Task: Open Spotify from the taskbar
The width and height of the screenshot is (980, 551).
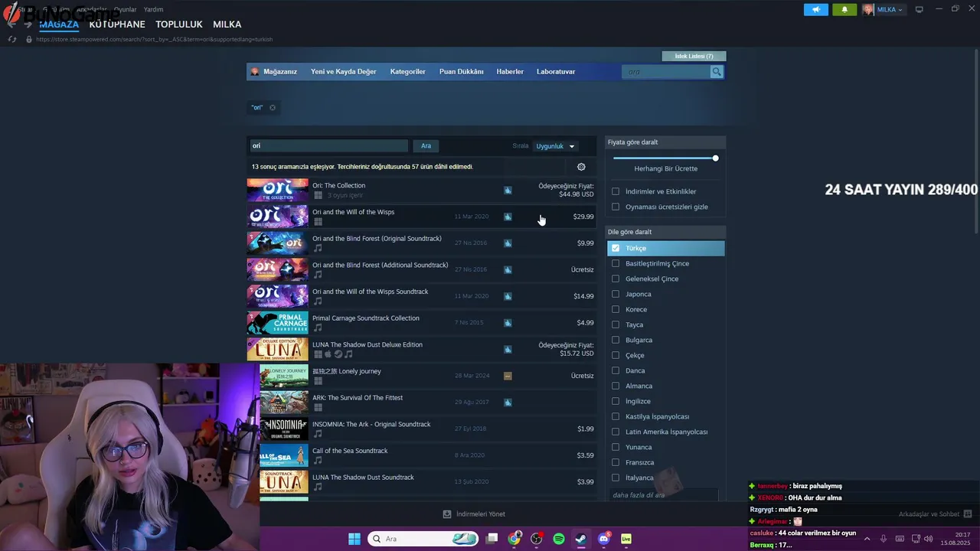Action: 559,539
